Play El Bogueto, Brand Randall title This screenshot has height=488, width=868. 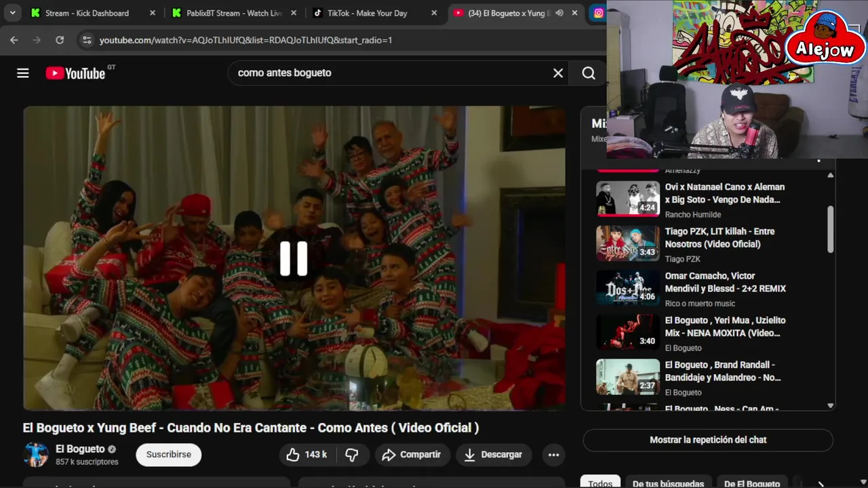[723, 371]
